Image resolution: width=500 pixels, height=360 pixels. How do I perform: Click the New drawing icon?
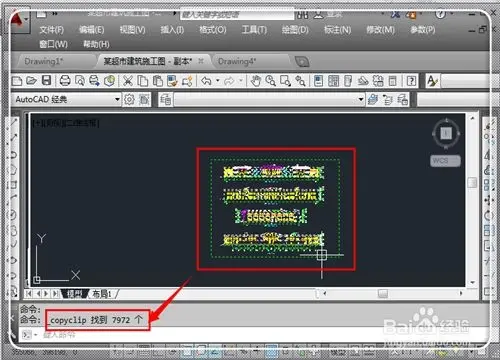17,81
